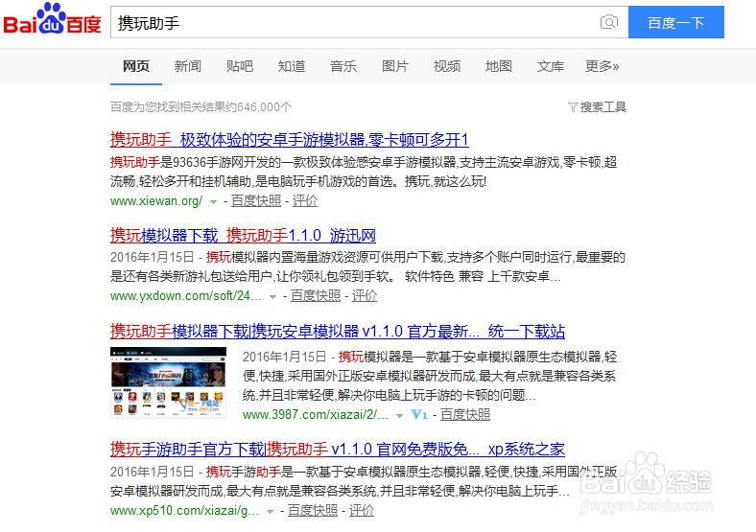Viewport: 756px width, 532px height.
Task: Open the 文库 tab
Action: pyautogui.click(x=551, y=66)
